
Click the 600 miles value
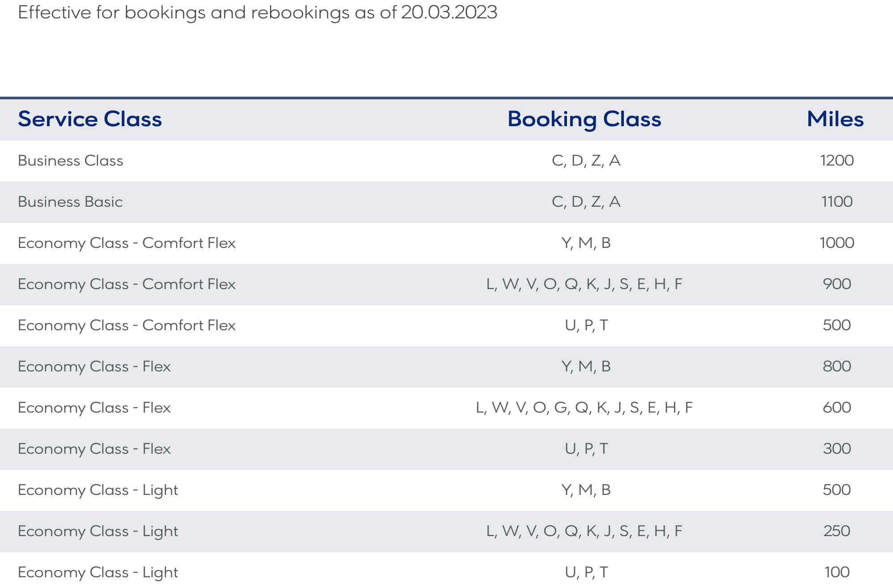[x=837, y=408]
